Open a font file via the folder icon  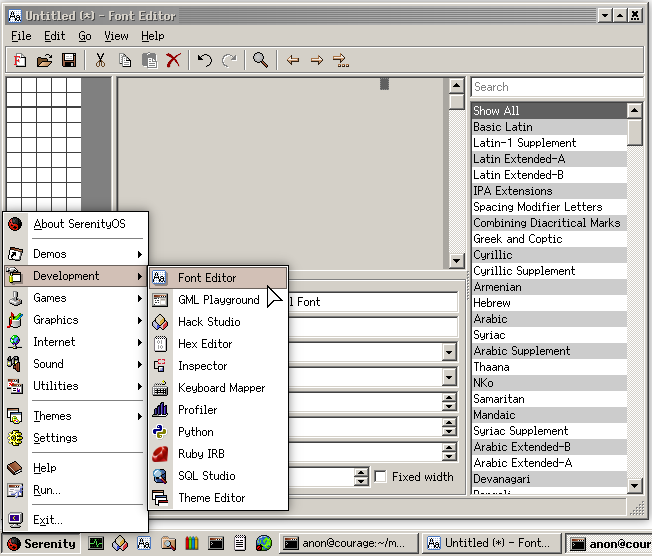[x=45, y=60]
